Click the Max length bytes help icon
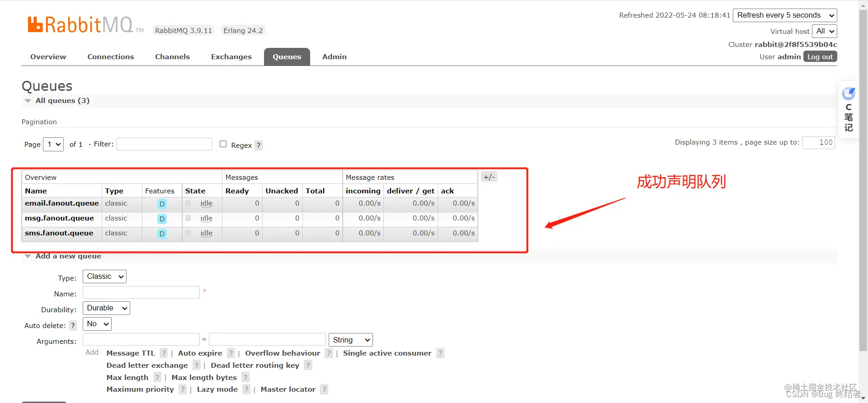This screenshot has width=868, height=403. [x=245, y=378]
